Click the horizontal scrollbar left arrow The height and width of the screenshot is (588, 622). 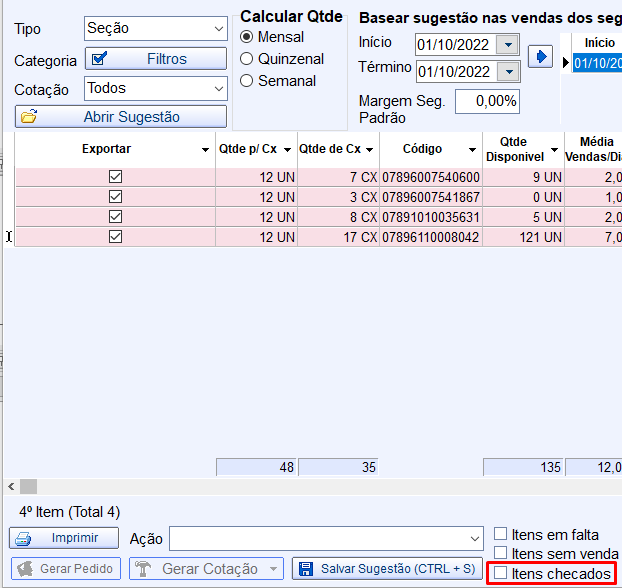(x=9, y=486)
